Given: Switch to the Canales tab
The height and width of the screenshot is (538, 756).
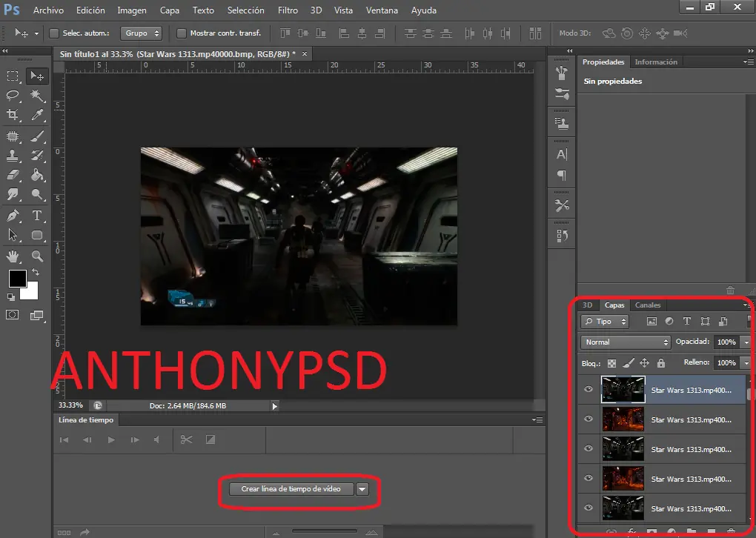Looking at the screenshot, I should pyautogui.click(x=648, y=305).
